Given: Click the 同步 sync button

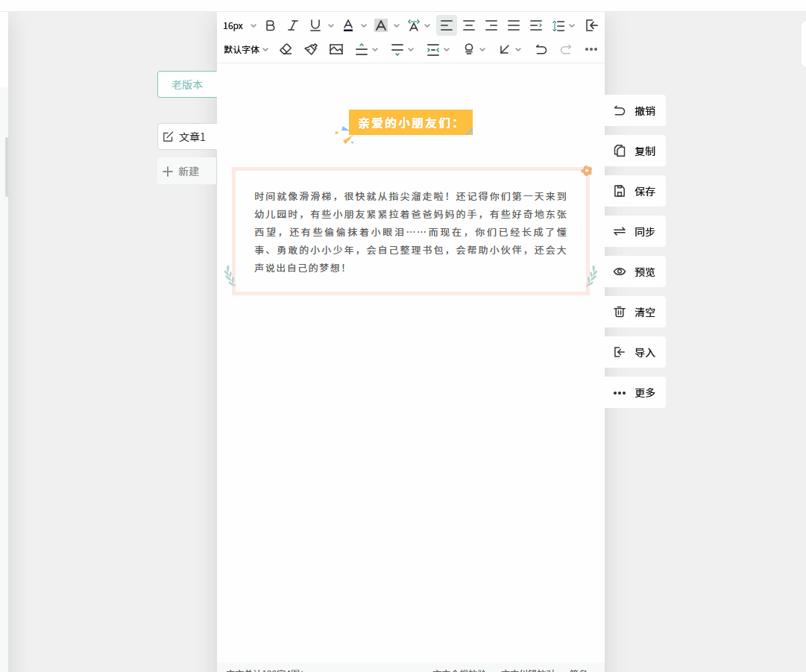Looking at the screenshot, I should tap(635, 231).
